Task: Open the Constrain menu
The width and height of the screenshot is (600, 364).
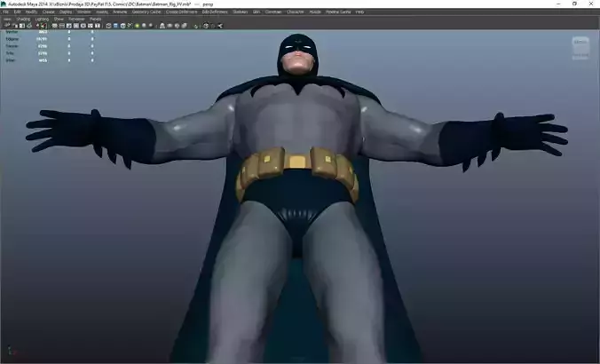Action: [273, 12]
